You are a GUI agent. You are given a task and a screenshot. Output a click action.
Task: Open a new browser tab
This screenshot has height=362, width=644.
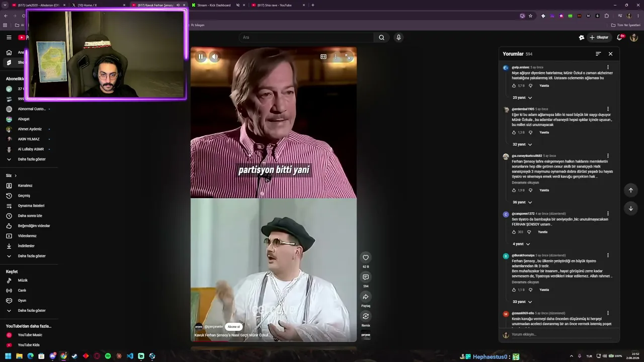pyautogui.click(x=313, y=5)
